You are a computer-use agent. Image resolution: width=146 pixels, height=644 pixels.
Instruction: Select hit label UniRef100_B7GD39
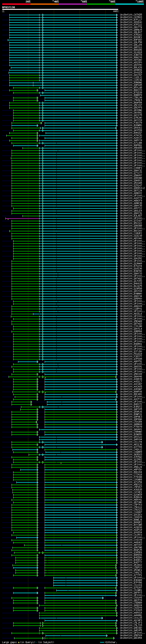[x=131, y=93]
